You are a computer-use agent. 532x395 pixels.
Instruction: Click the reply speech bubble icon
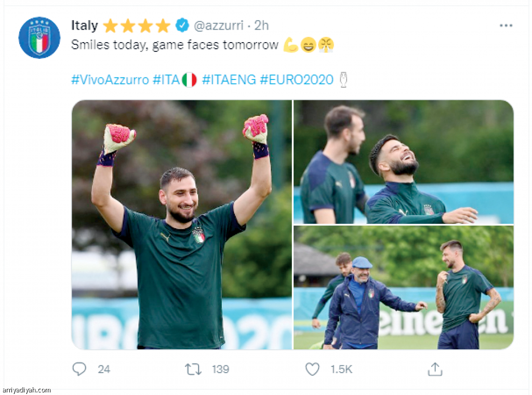pyautogui.click(x=79, y=369)
